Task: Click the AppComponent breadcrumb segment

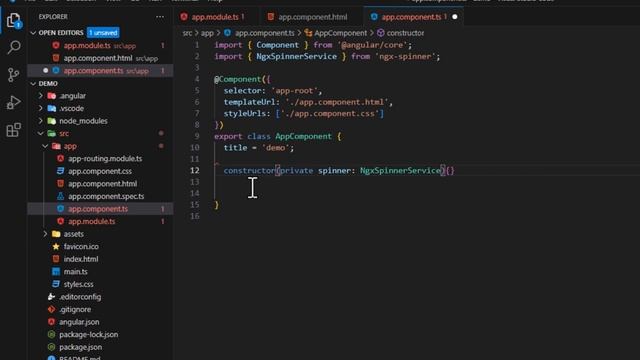Action: pos(340,33)
